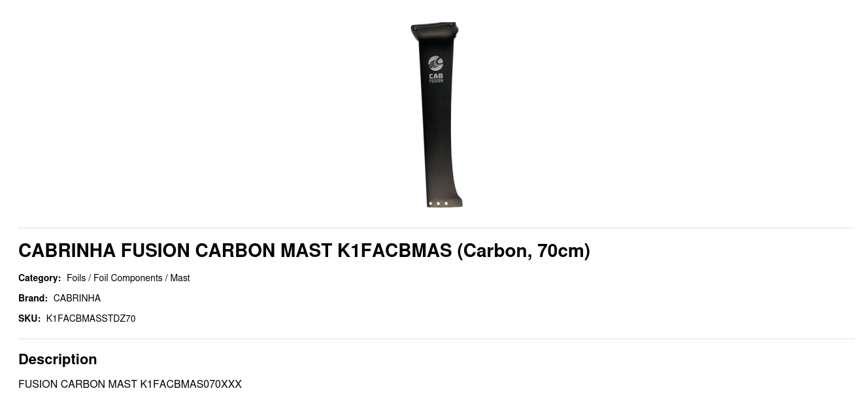Click the CAB Fusion logo on the mast

coord(436,69)
